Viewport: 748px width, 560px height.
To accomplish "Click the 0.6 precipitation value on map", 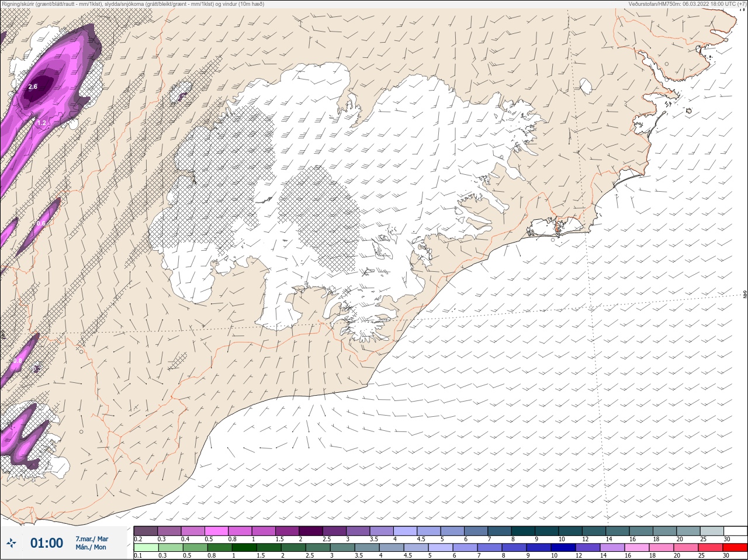I will (x=40, y=223).
